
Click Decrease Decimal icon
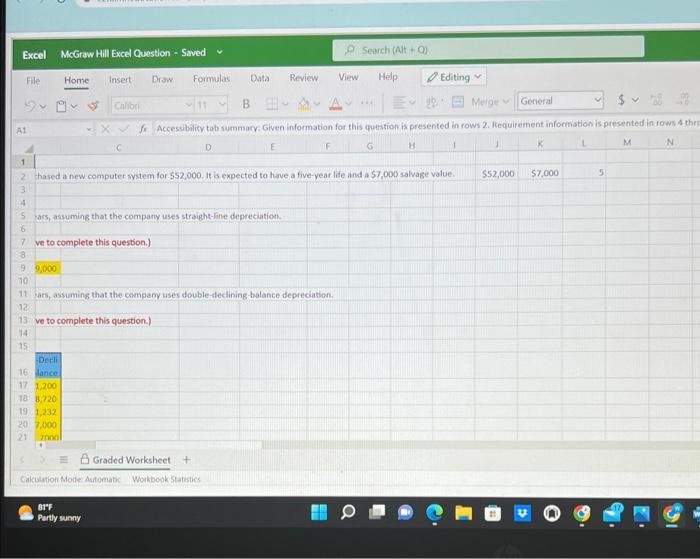[684, 99]
